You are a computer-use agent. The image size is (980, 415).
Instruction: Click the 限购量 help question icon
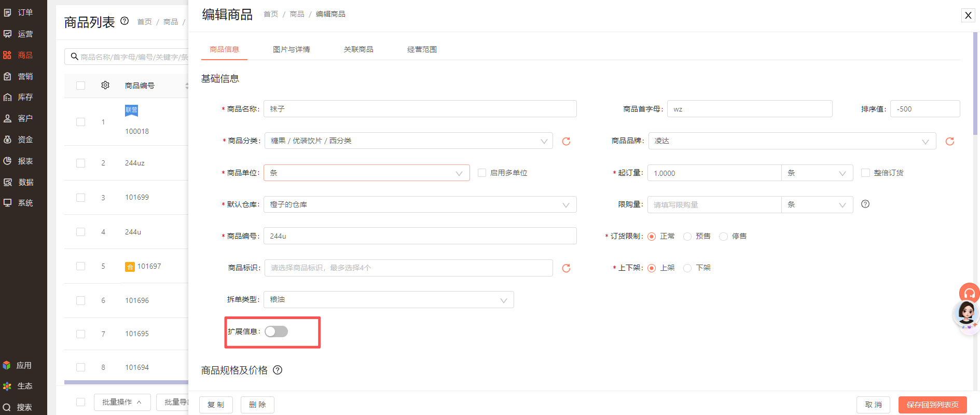pos(865,204)
